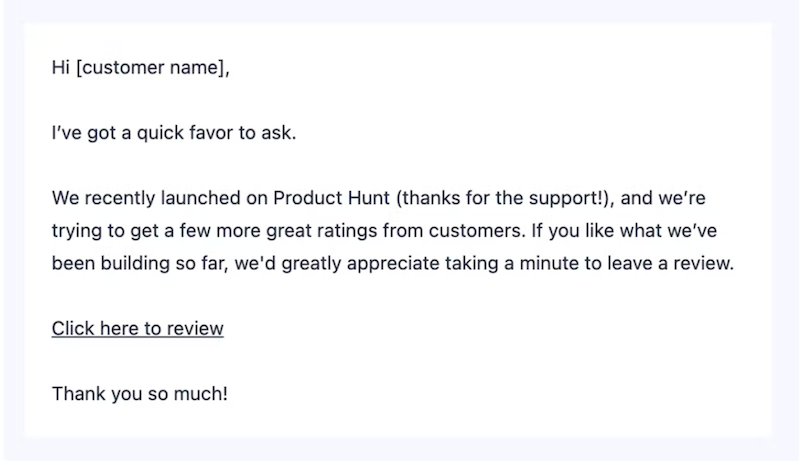
Task: Click blank white space right of 'Thank you so much!'
Action: click(450, 393)
